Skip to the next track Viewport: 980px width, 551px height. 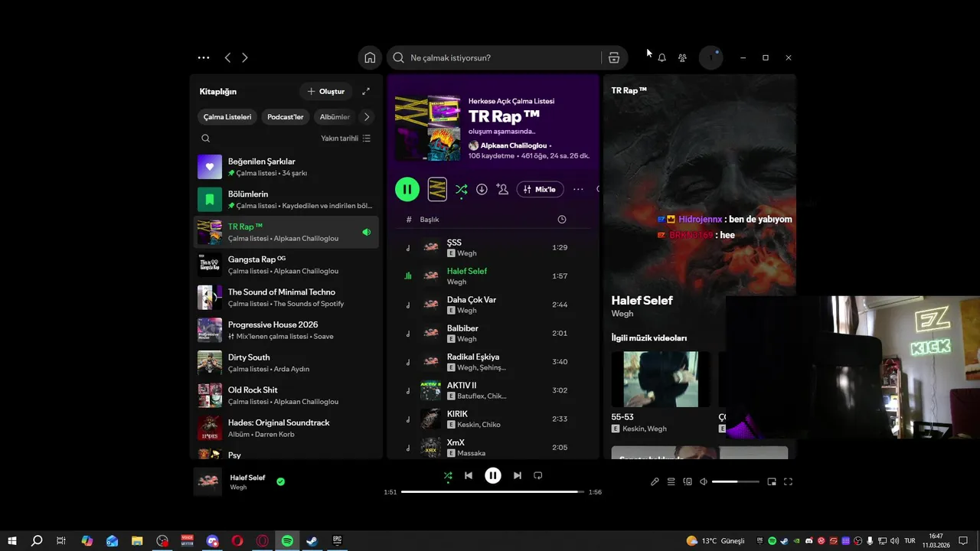[x=518, y=475]
